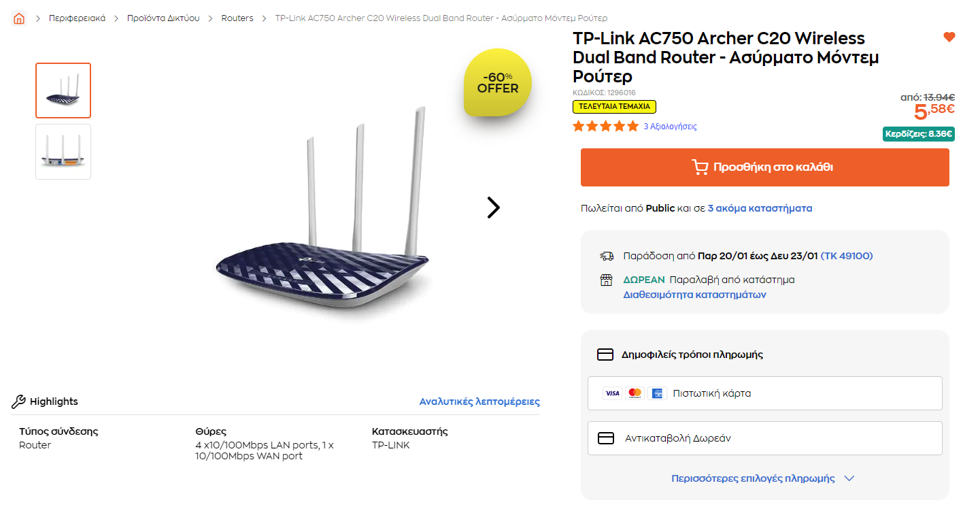Show next product image with arrow
The image size is (980, 509).
pos(493,208)
